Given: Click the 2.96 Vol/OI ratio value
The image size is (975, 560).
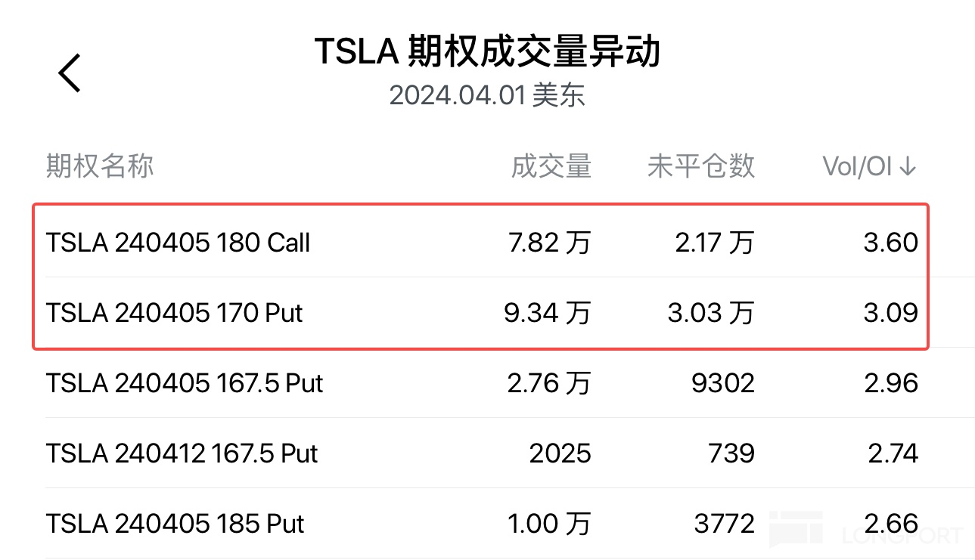Looking at the screenshot, I should coord(891,383).
